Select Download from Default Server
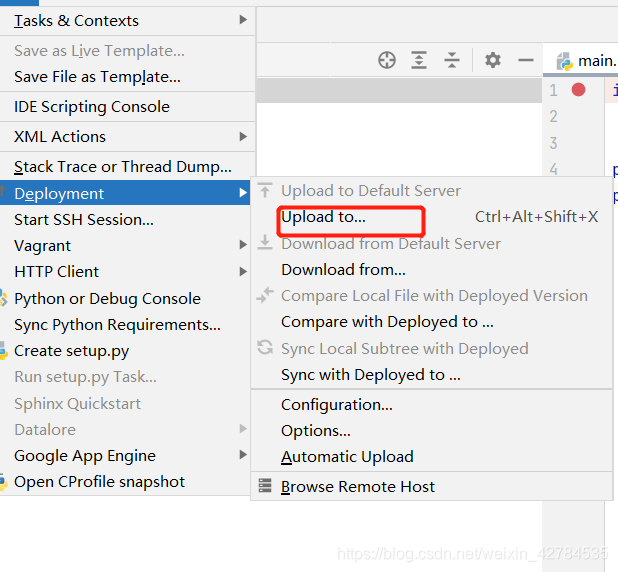The width and height of the screenshot is (618, 572). click(x=432, y=244)
